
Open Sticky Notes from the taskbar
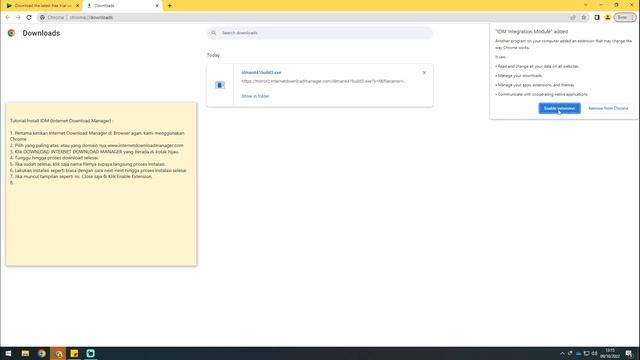click(x=74, y=353)
